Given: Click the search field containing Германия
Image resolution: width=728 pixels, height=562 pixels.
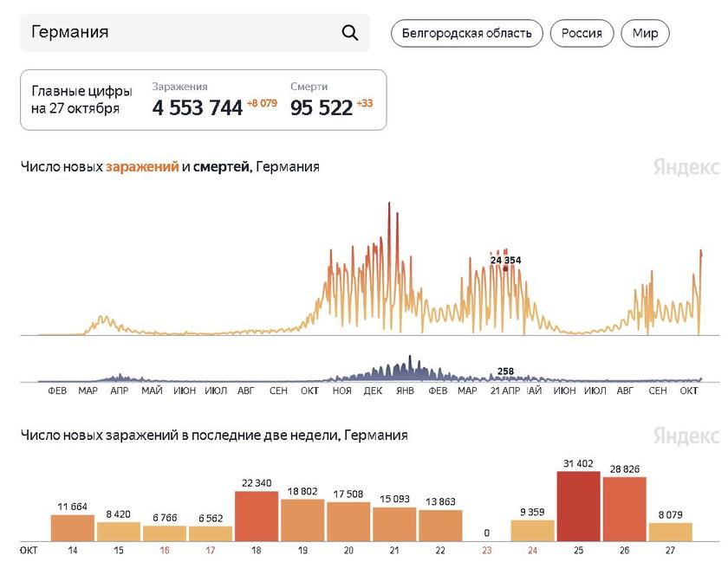Looking at the screenshot, I should 173,32.
